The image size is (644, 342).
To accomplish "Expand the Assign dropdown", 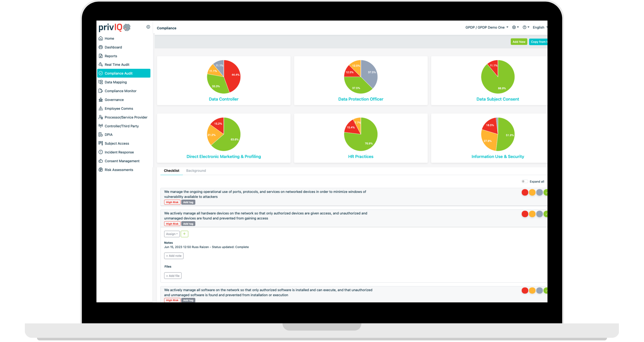I will pyautogui.click(x=172, y=234).
